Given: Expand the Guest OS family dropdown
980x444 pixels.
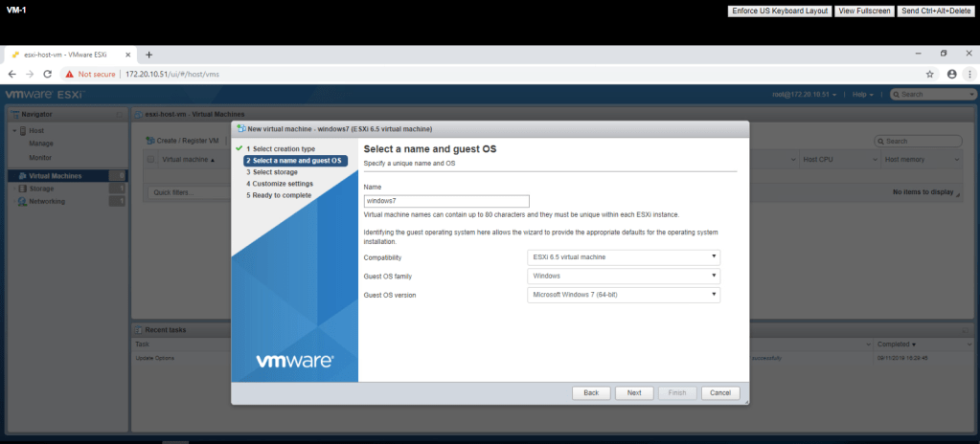Looking at the screenshot, I should [624, 276].
